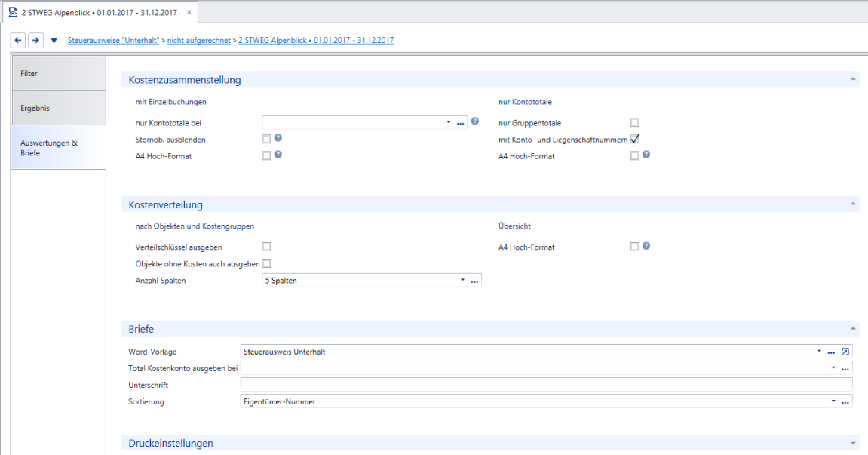Open the Word-Vorlage dropdown arrow
Viewport: 868px width, 455px height.
tap(819, 352)
